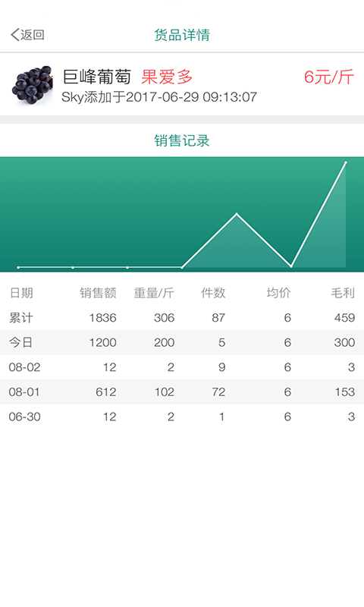
Task: Select the 累计 row label
Action: (x=21, y=318)
